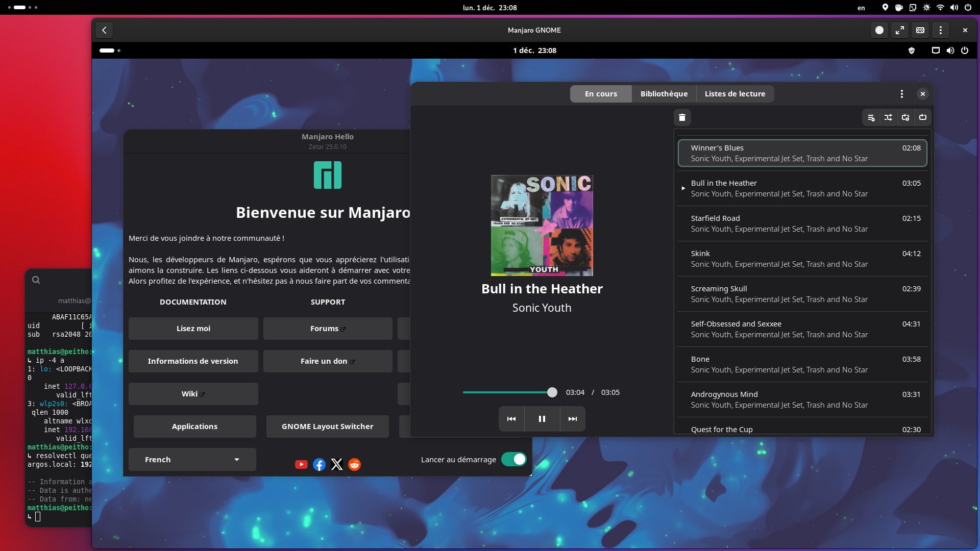Enable shuffle playback
The image size is (980, 551).
coord(888,117)
